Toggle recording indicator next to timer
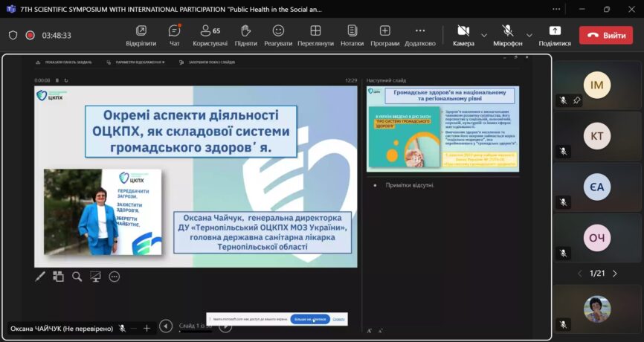644x342 pixels. 30,35
